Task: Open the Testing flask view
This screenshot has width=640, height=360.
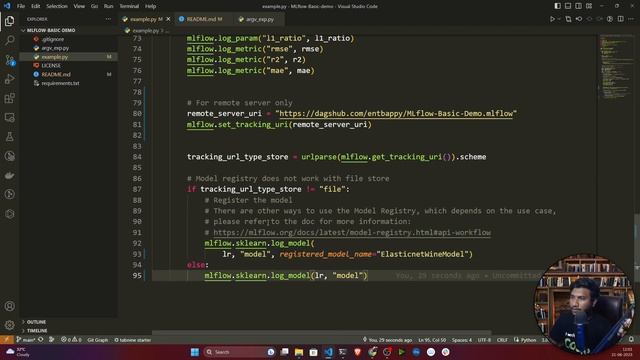Action: click(9, 137)
